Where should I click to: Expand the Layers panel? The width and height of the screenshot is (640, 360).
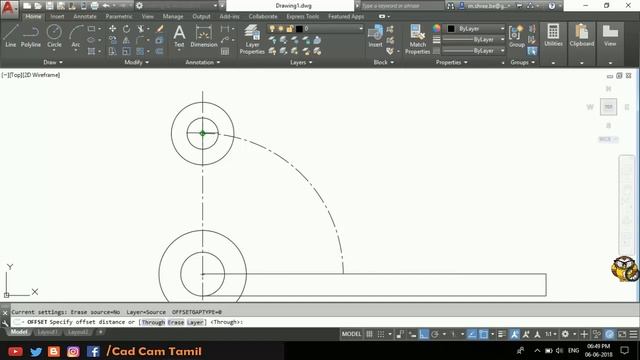coord(301,62)
